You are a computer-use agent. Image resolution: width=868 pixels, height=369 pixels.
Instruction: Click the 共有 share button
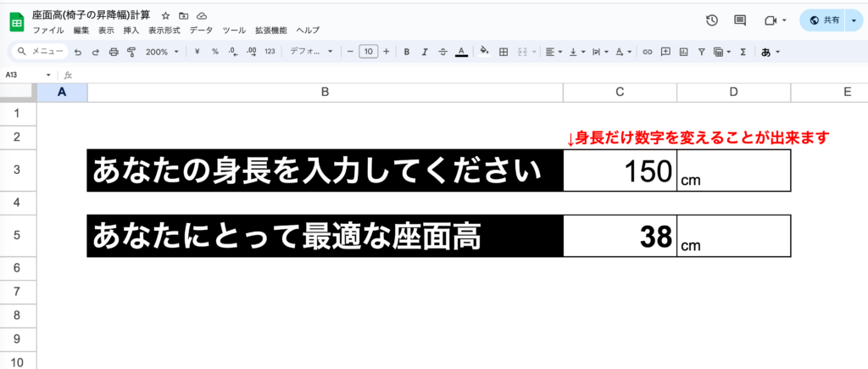(x=825, y=20)
